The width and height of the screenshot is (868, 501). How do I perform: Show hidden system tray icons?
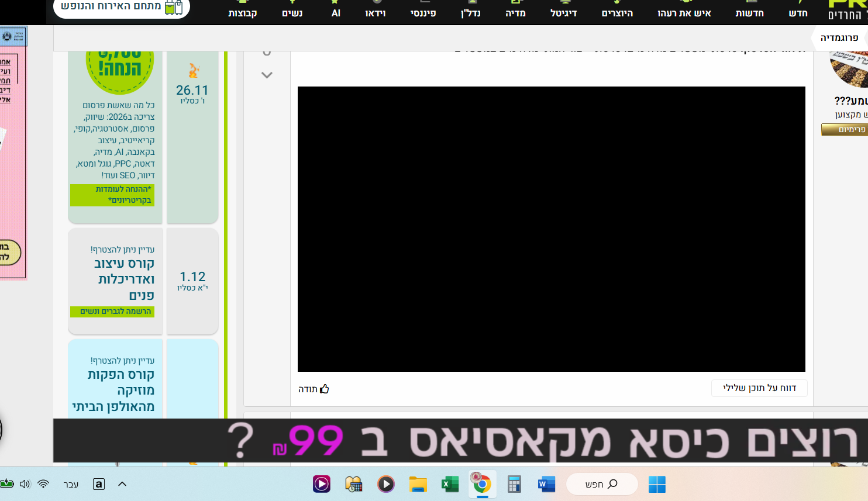coord(122,484)
